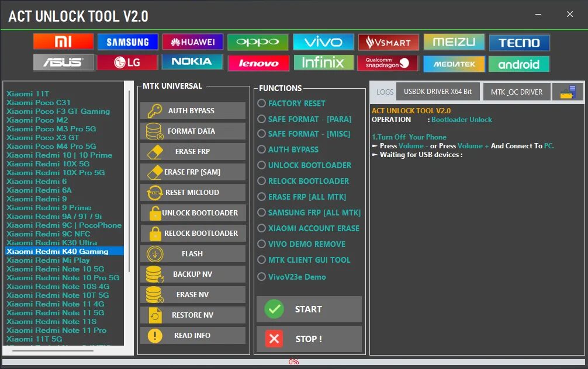Image resolution: width=588 pixels, height=369 pixels.
Task: Open the Android logo section
Action: click(519, 64)
